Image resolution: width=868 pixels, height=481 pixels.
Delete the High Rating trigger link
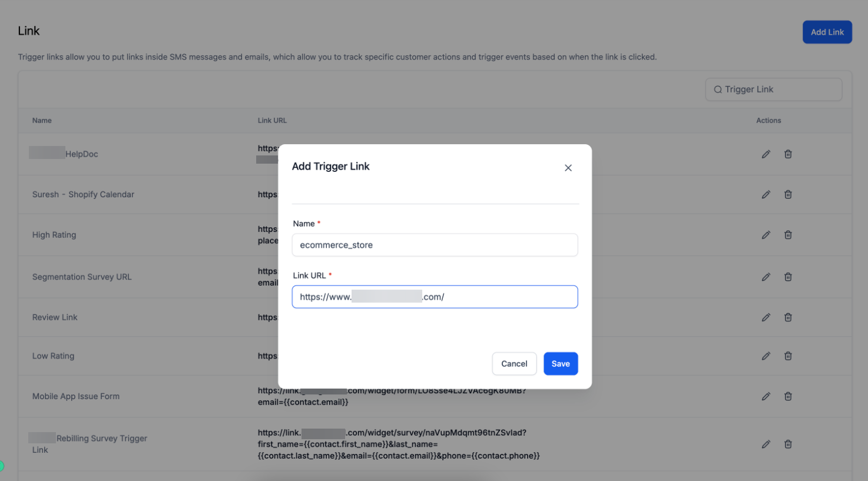pos(788,235)
